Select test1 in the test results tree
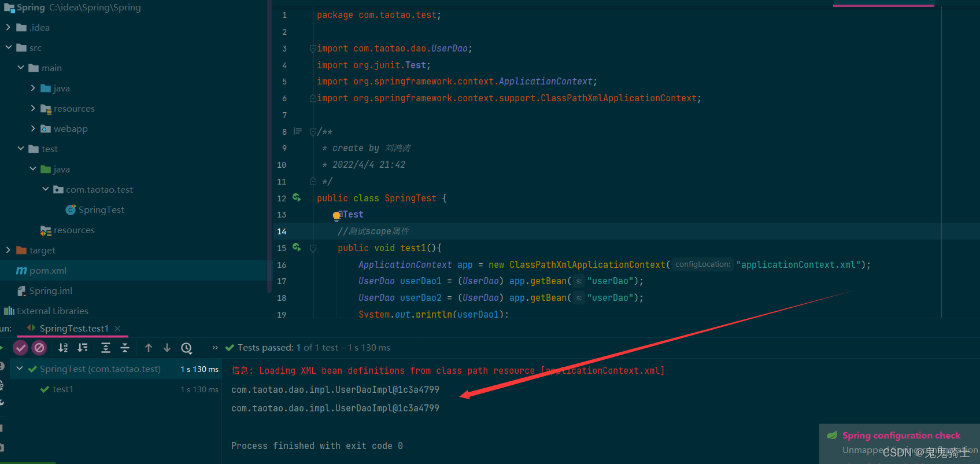Image resolution: width=980 pixels, height=464 pixels. tap(63, 389)
